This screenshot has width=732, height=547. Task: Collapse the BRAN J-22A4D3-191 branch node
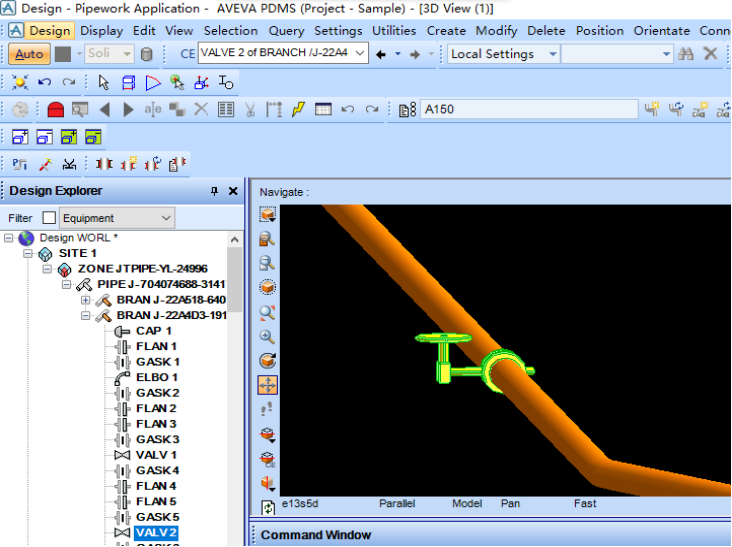[x=85, y=316]
